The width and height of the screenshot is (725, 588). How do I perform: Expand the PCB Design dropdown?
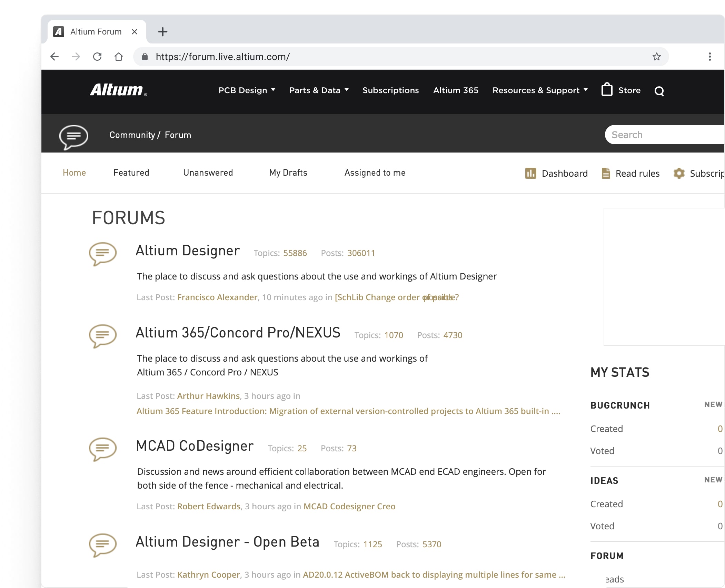[x=247, y=90]
